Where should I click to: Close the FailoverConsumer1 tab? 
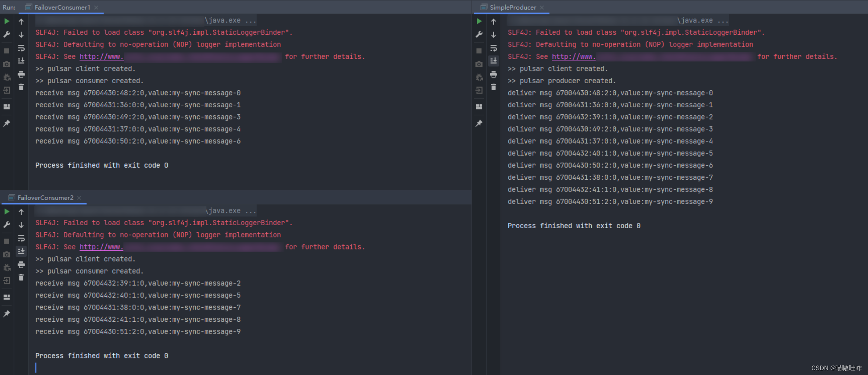[x=96, y=7]
